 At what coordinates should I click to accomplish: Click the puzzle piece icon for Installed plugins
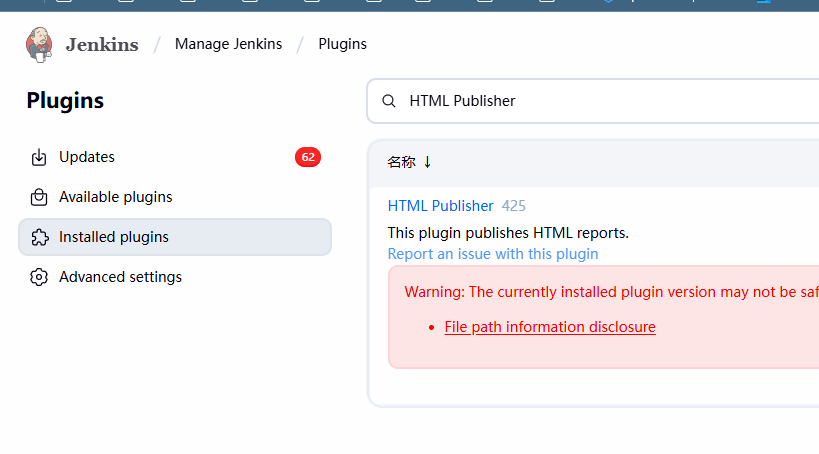[39, 237]
